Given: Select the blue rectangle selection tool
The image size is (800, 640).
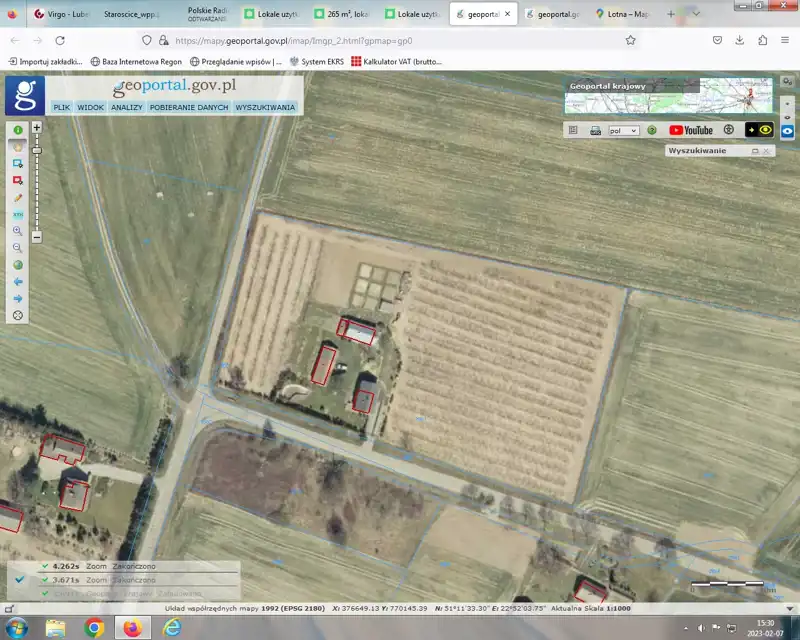Looking at the screenshot, I should 18,163.
